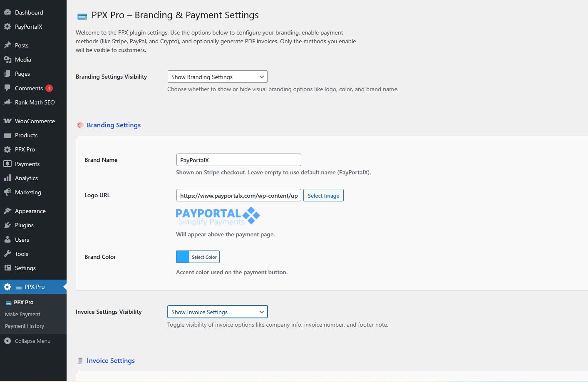
Task: Open the Invoice Settings Visibility dropdown
Action: click(x=217, y=312)
